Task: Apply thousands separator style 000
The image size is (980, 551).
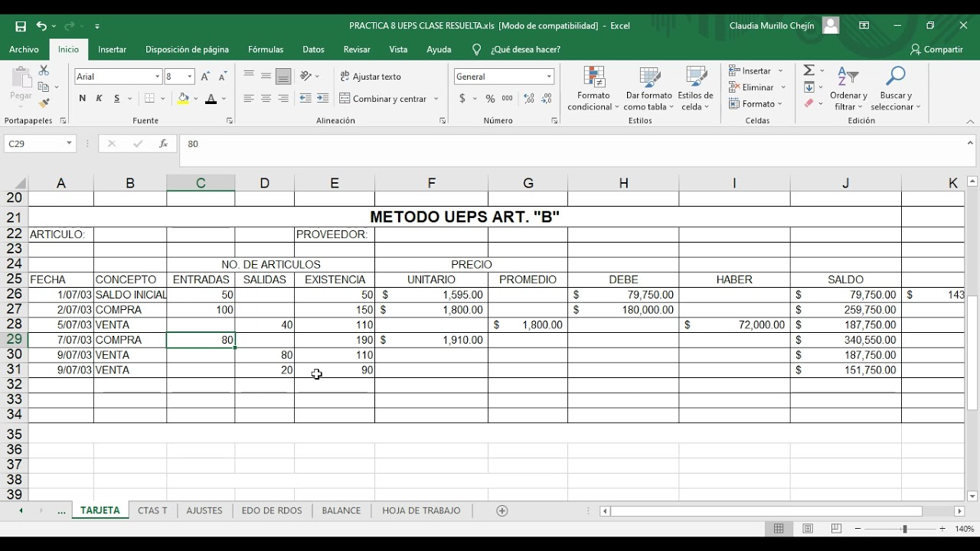Action: click(x=508, y=99)
